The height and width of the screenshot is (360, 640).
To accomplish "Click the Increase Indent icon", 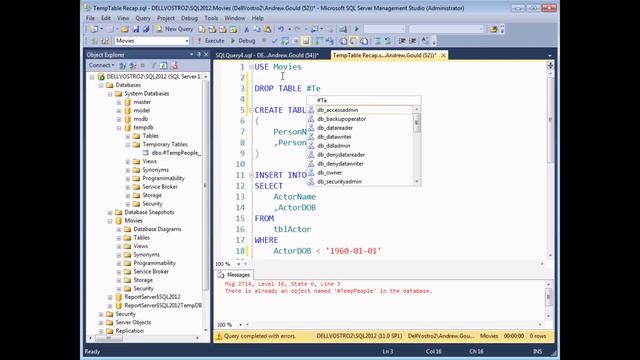I will click(413, 41).
